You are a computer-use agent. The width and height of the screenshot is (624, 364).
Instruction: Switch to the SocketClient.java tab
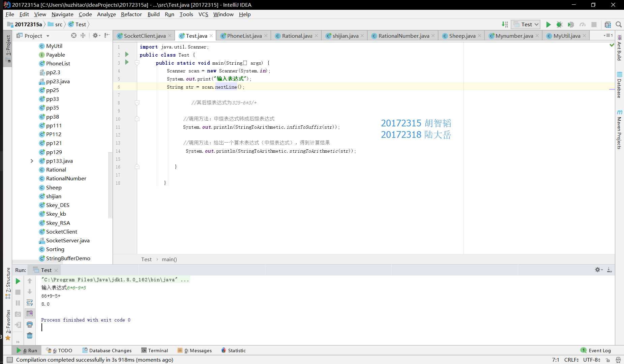pyautogui.click(x=144, y=36)
